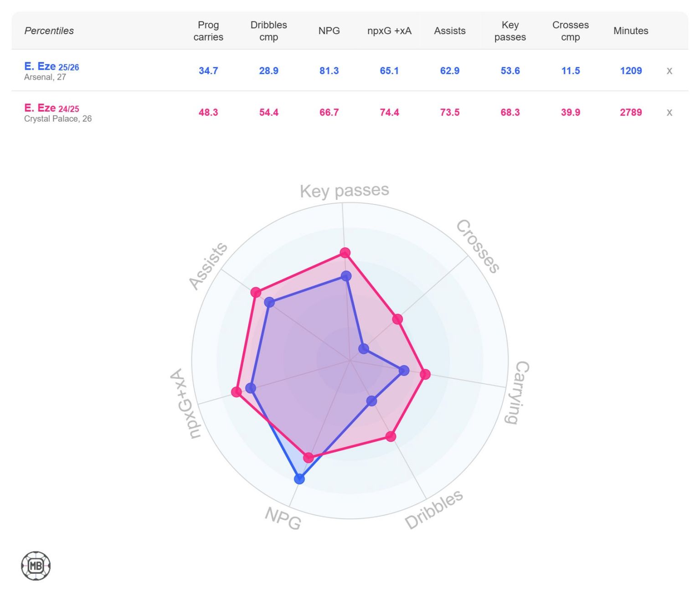700x612 pixels.
Task: Click the Minutes column header
Action: tap(631, 31)
